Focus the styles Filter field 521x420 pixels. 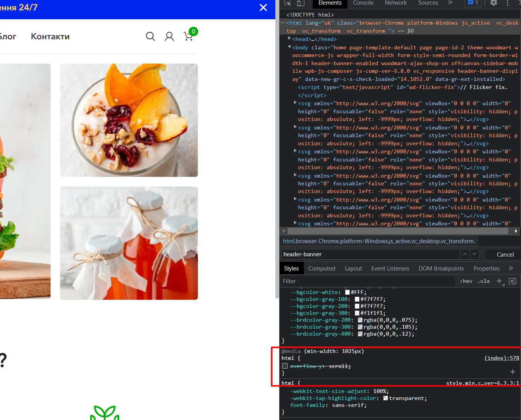point(368,281)
